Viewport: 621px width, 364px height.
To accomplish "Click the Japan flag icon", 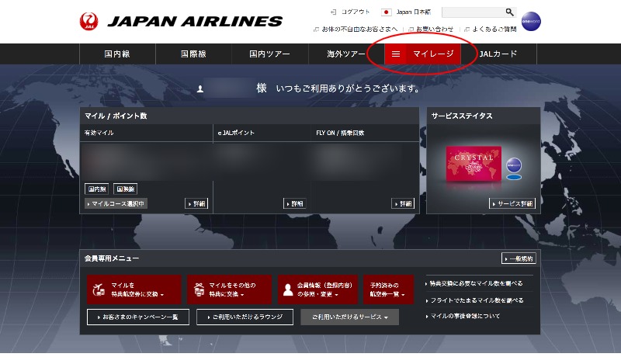I will click(386, 12).
